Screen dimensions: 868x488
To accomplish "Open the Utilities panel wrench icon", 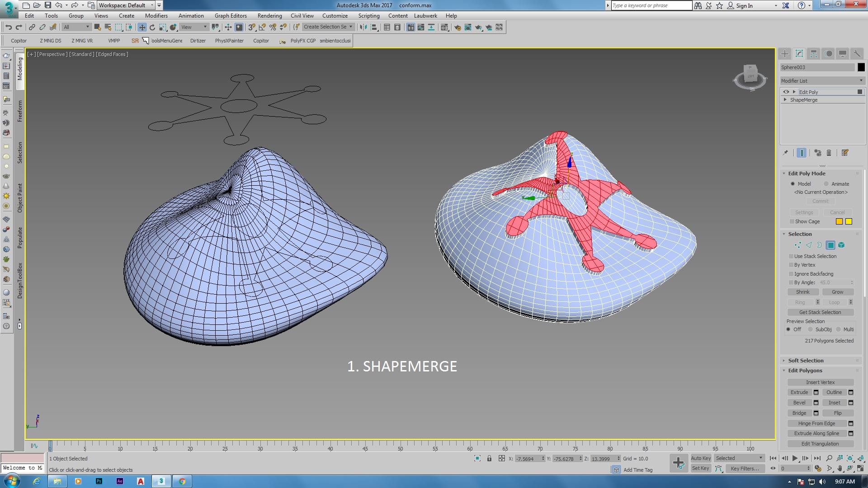I will pyautogui.click(x=857, y=54).
